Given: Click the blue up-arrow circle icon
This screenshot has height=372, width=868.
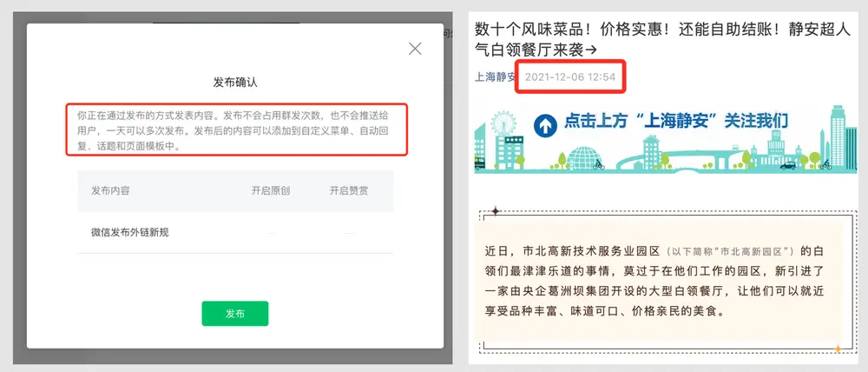Looking at the screenshot, I should coord(544,126).
